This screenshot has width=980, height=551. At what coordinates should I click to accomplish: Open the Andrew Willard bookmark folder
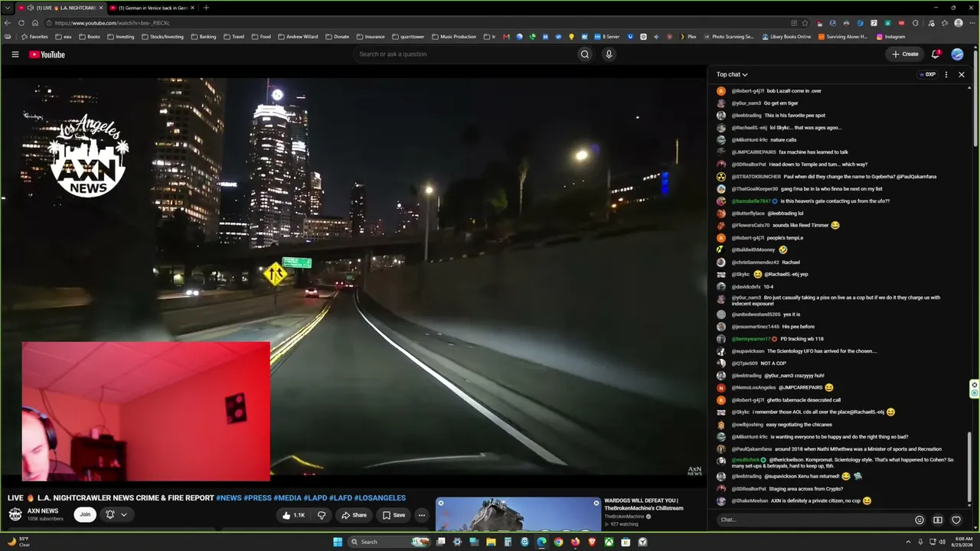[298, 37]
